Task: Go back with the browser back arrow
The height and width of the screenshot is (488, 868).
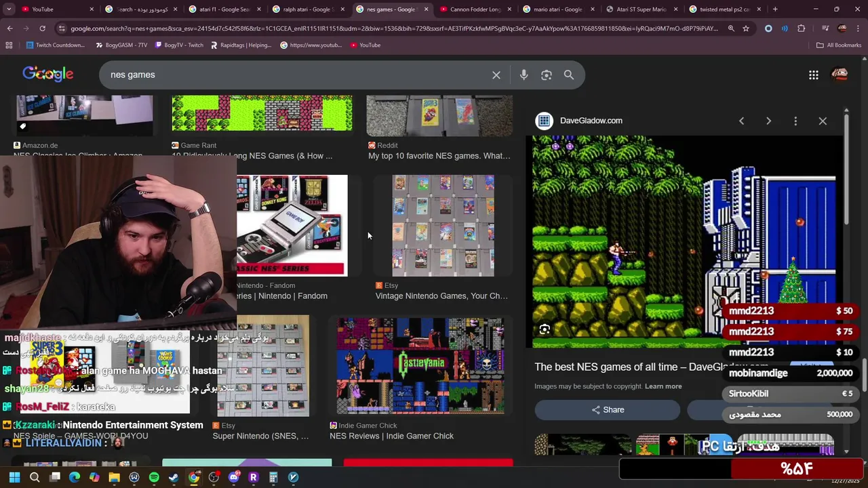Action: click(x=9, y=28)
